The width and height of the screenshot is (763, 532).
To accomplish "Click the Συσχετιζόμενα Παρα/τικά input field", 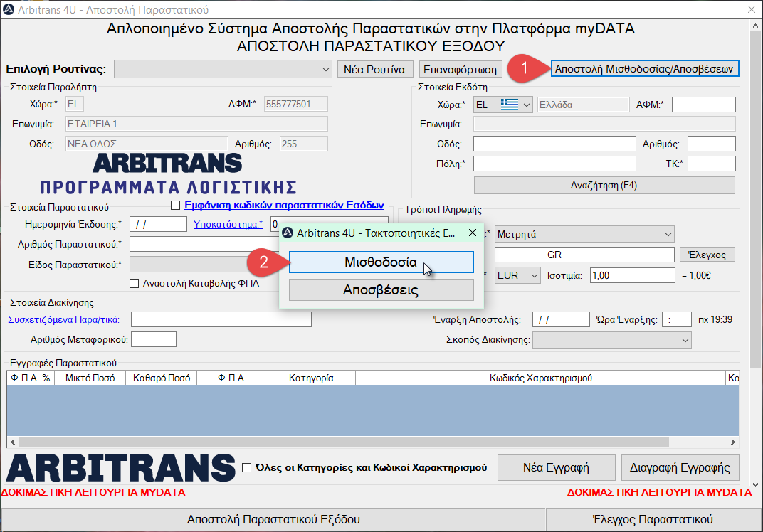I will 221,319.
